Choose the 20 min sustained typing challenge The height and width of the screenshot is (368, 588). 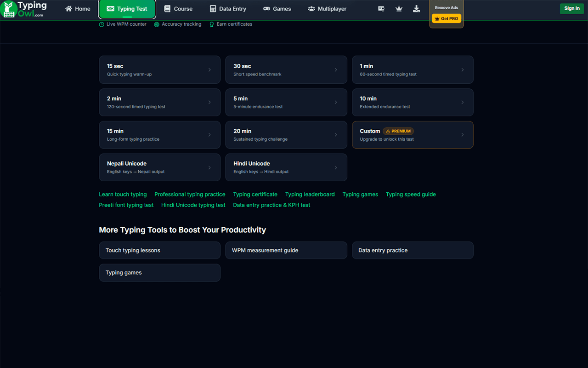286,135
